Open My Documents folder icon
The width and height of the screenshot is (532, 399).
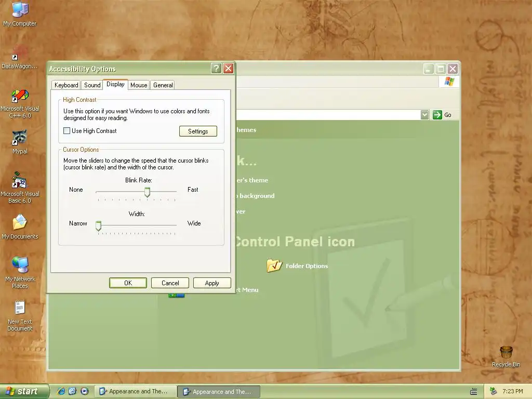[x=20, y=227]
